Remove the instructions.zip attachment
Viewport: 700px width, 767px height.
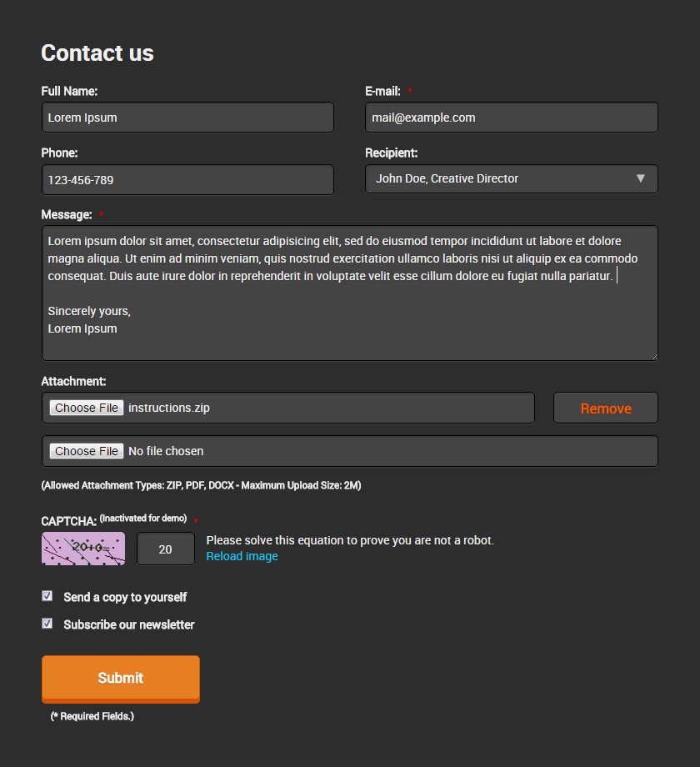pos(606,408)
